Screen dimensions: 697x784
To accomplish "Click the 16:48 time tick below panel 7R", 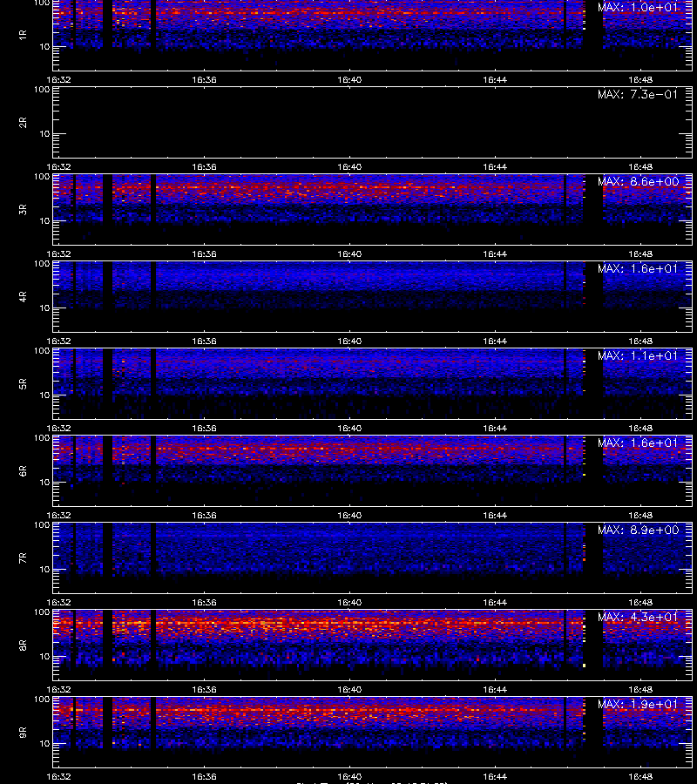I will click(640, 603).
